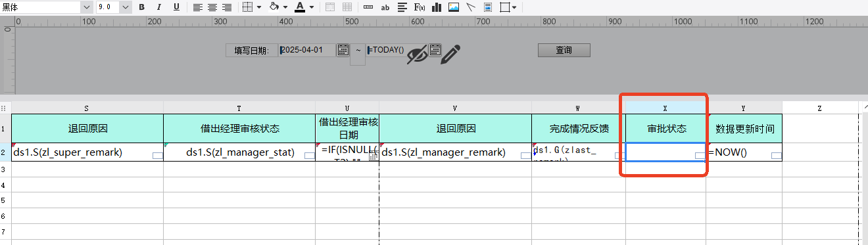
Task: Expand the border style dropdown arrow
Action: [259, 7]
